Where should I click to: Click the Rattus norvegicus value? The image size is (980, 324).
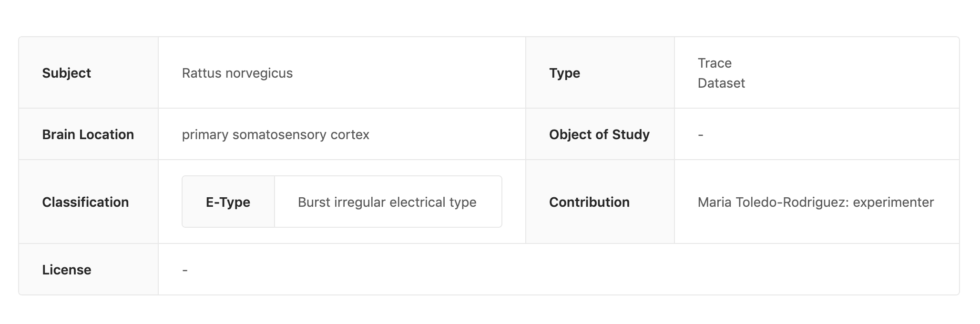(237, 73)
